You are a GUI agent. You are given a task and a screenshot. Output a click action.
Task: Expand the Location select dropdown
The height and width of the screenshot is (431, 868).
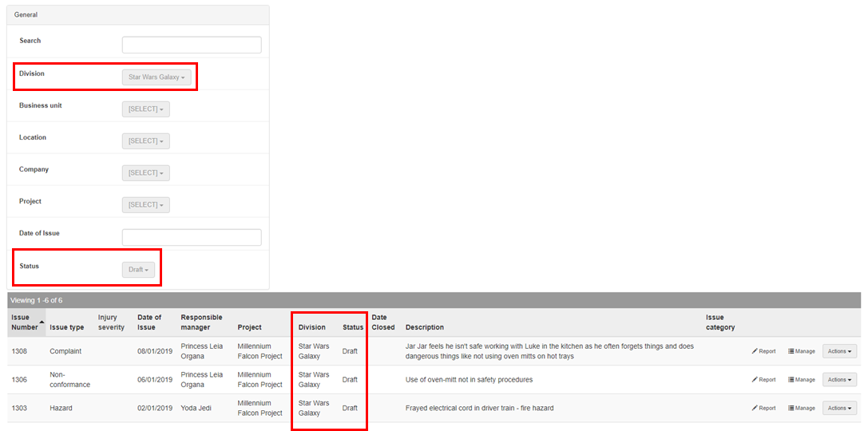point(145,141)
